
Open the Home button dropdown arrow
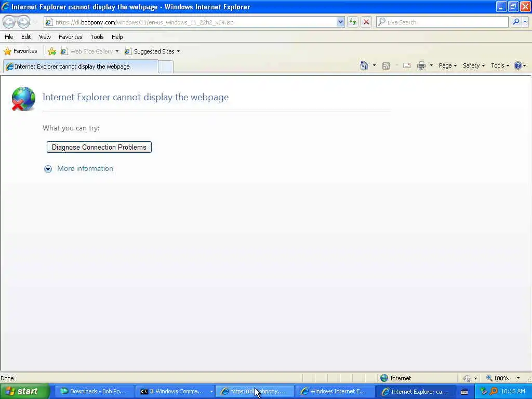(x=374, y=65)
